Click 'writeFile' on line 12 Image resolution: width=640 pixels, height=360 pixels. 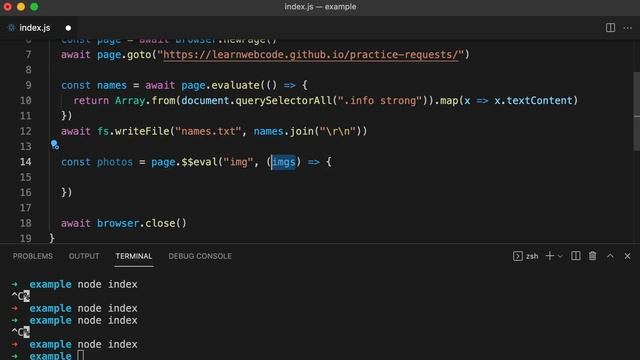142,131
